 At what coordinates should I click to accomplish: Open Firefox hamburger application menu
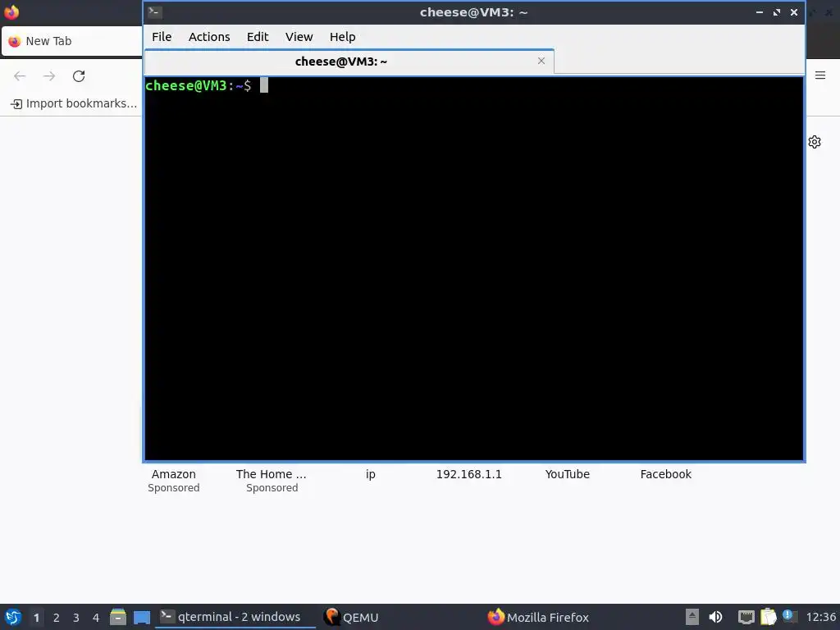point(820,75)
